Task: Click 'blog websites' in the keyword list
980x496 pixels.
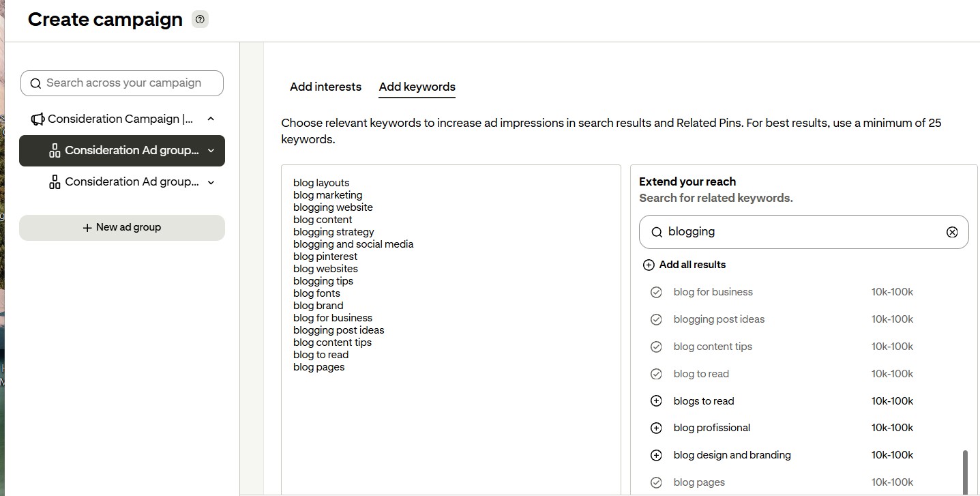Action: pyautogui.click(x=325, y=269)
